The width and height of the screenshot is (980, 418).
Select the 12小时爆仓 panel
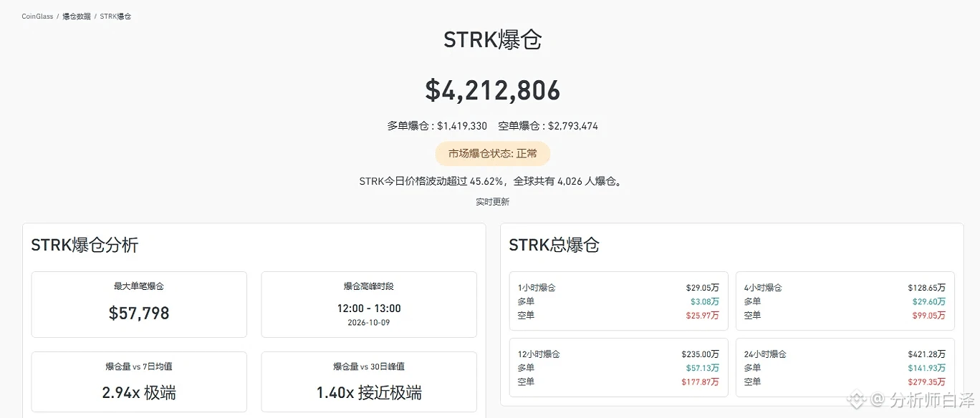pyautogui.click(x=619, y=368)
